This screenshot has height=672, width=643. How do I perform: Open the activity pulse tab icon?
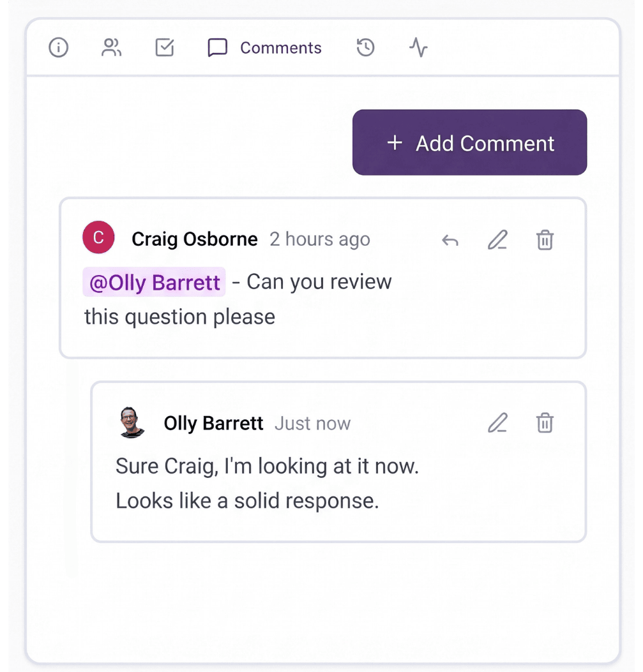tap(418, 47)
